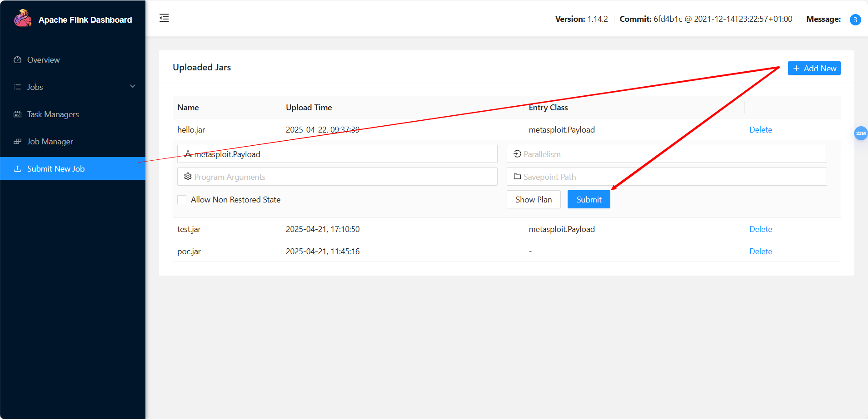Click the test.jar entry class metasploit.Payload

point(562,229)
